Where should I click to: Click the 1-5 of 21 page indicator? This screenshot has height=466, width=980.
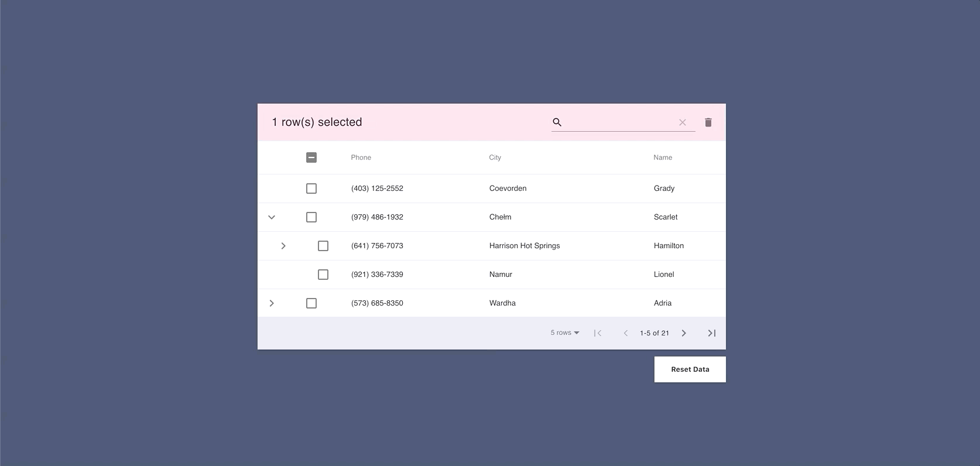(655, 333)
